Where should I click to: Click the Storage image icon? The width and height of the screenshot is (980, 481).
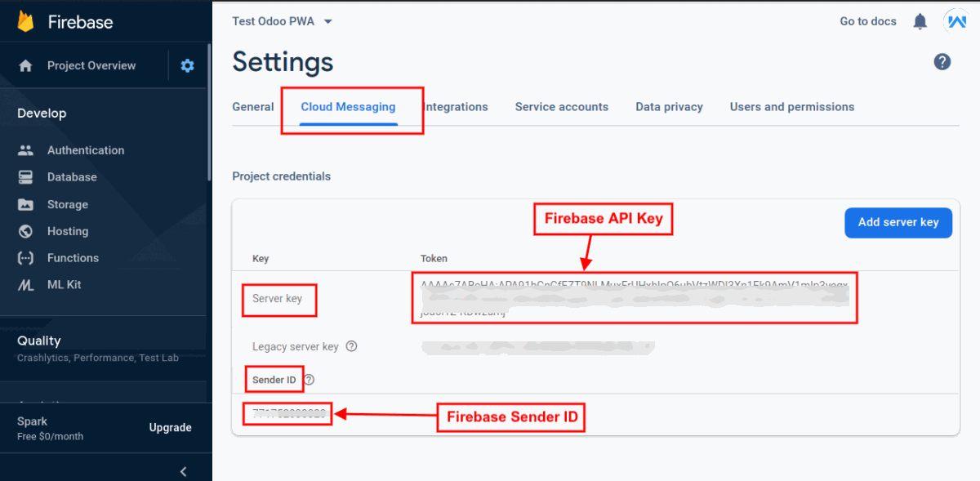(25, 204)
